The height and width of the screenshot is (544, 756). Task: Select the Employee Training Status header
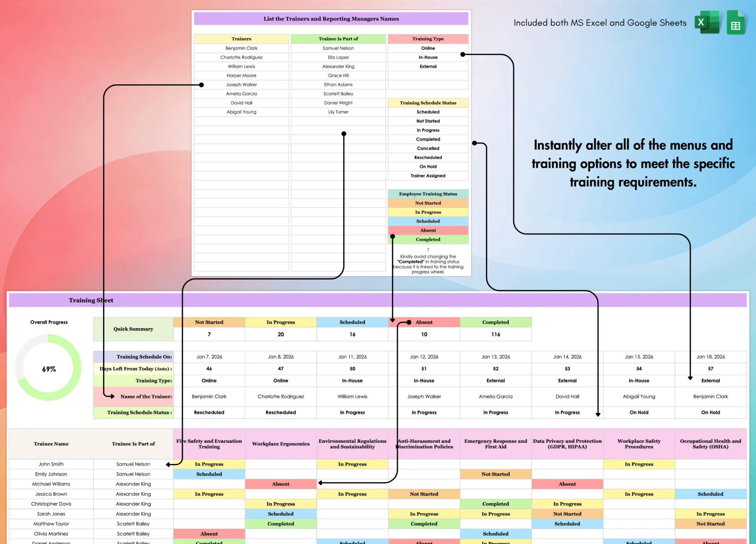pyautogui.click(x=428, y=194)
